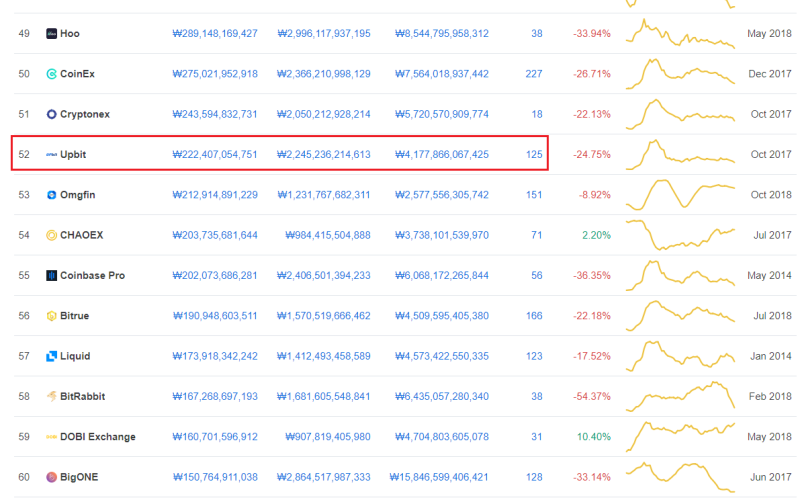Click the BitRabbit -54.37% change value
The width and height of the screenshot is (800, 498).
(591, 396)
